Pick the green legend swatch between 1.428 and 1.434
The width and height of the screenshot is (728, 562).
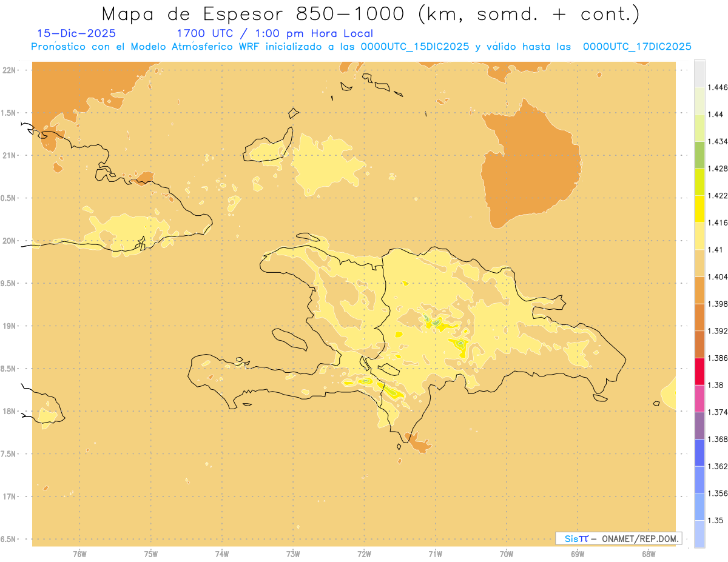[x=699, y=155]
